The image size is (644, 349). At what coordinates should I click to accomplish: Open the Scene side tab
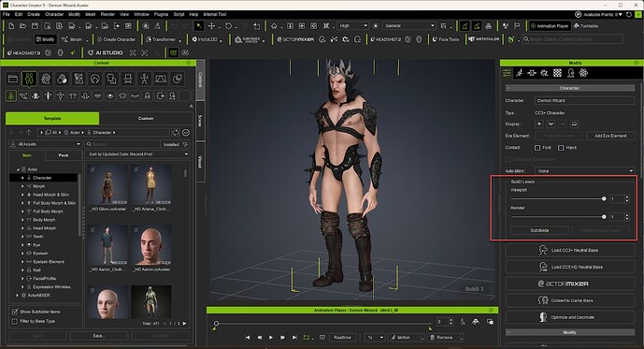click(x=200, y=121)
